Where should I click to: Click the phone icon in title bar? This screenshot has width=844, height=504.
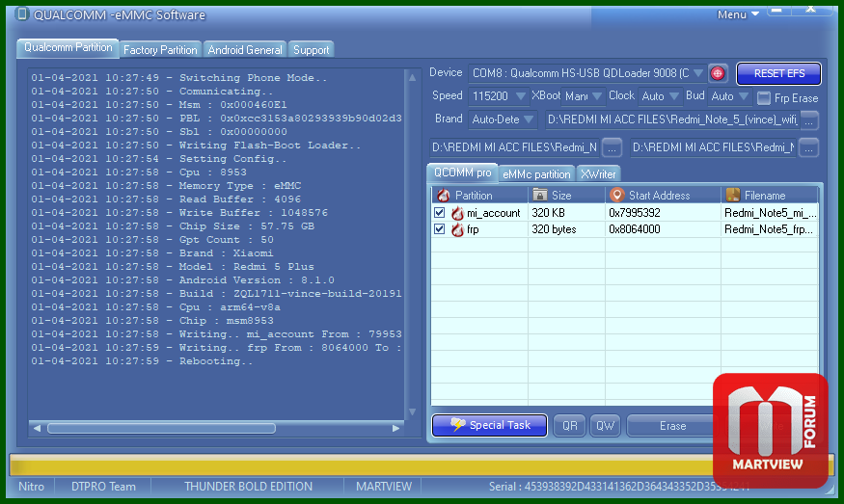coord(21,13)
